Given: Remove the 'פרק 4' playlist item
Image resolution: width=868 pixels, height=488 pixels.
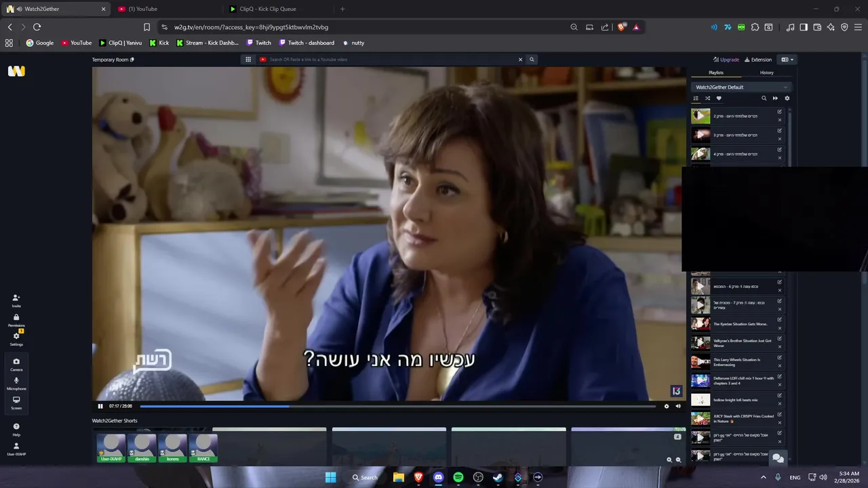Looking at the screenshot, I should coord(780,158).
